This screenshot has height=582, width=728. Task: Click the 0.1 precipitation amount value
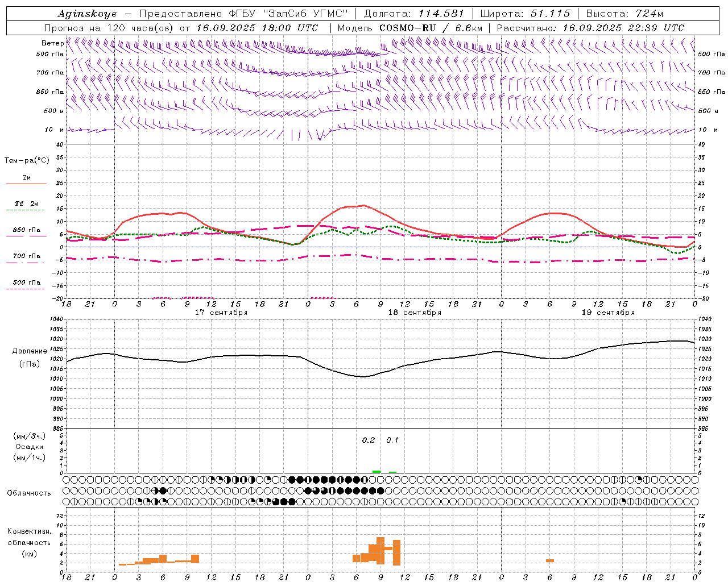pyautogui.click(x=392, y=440)
